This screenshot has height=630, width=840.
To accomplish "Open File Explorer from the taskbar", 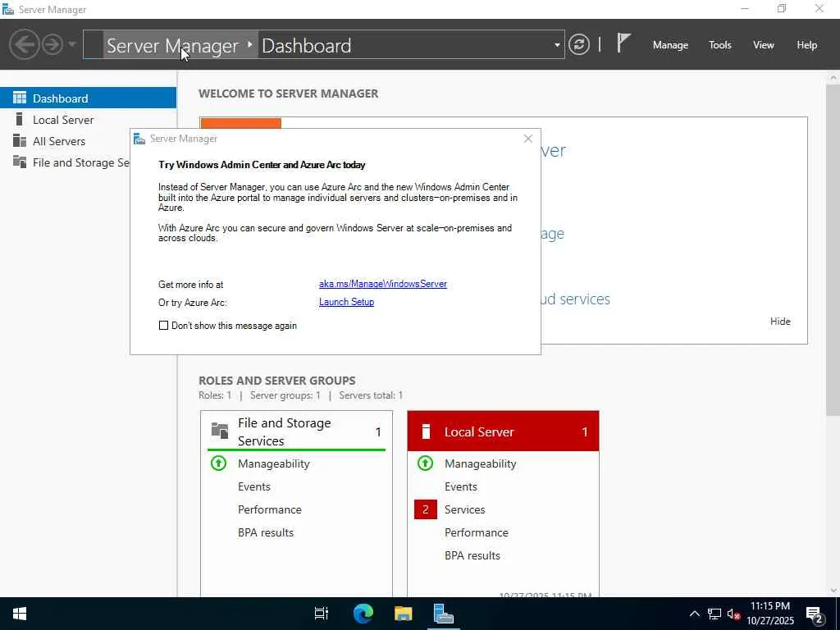I will [403, 614].
